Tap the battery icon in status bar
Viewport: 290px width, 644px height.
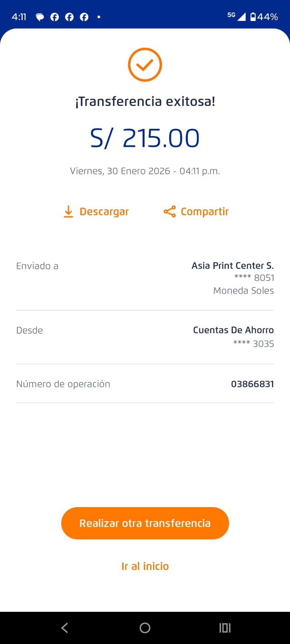pyautogui.click(x=253, y=17)
